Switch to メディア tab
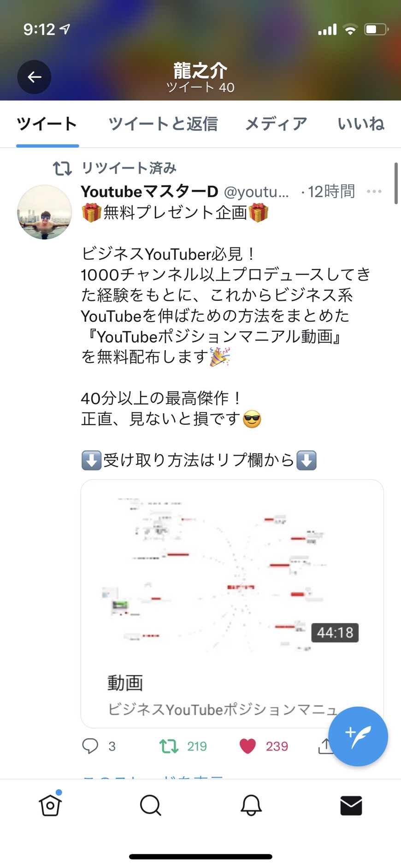This screenshot has height=868, width=401. pos(276,124)
